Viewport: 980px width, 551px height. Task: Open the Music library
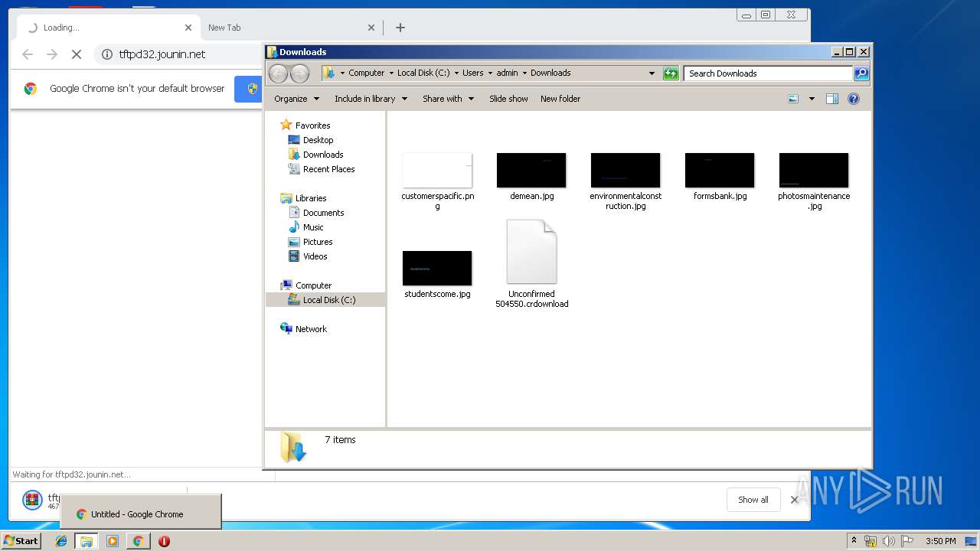point(312,227)
